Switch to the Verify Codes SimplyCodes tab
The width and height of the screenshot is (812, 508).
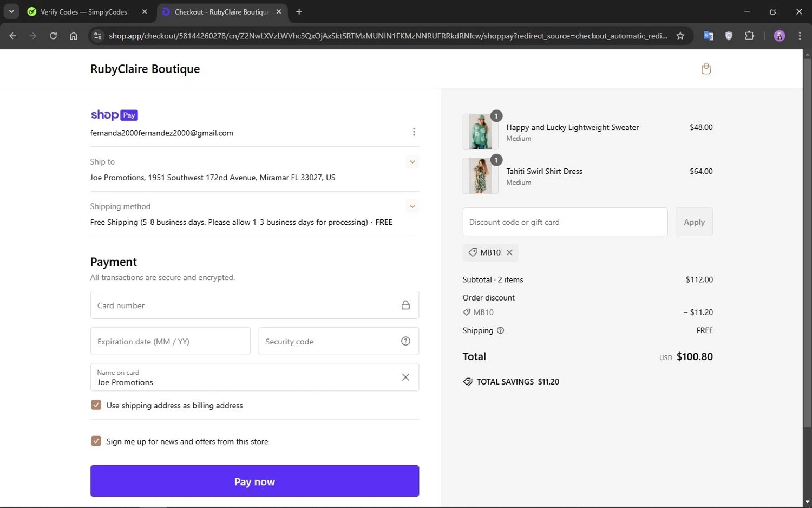[88, 11]
